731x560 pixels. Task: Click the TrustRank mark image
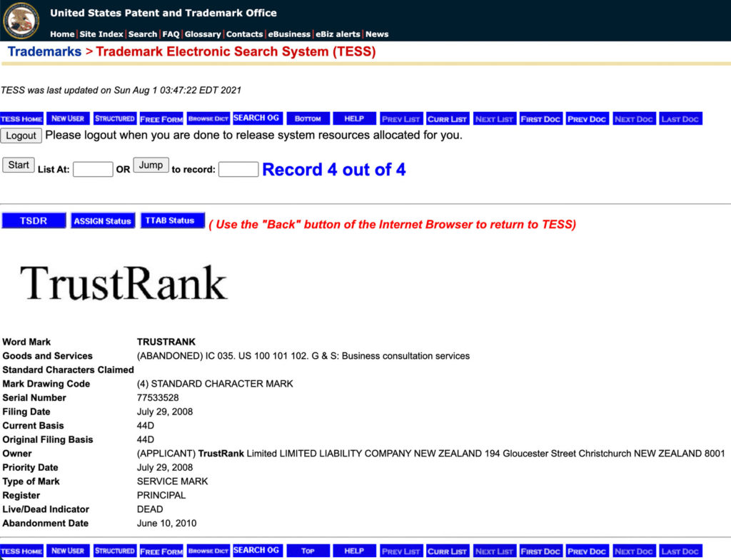click(123, 282)
